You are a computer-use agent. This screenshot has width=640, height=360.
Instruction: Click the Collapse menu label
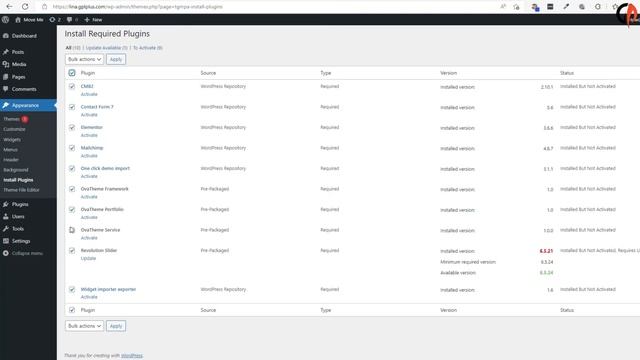[x=27, y=253]
